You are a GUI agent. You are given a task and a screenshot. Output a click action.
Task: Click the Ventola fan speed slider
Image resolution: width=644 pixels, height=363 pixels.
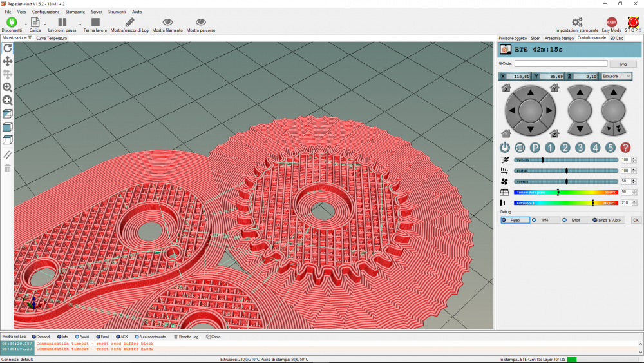566,181
